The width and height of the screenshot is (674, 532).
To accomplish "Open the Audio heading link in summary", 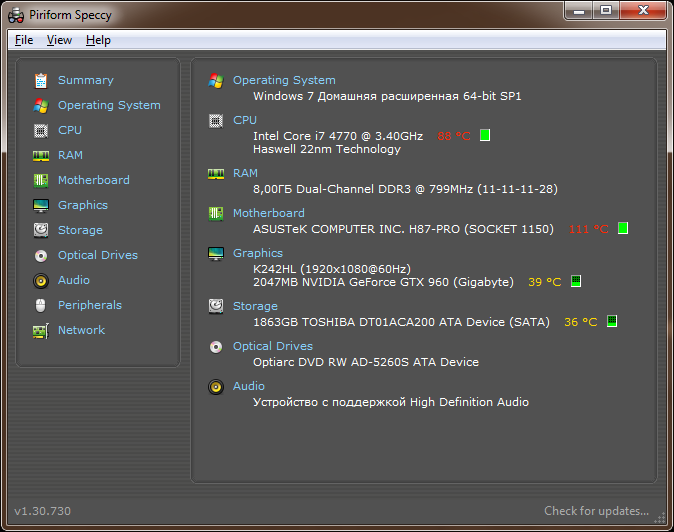I will click(249, 386).
